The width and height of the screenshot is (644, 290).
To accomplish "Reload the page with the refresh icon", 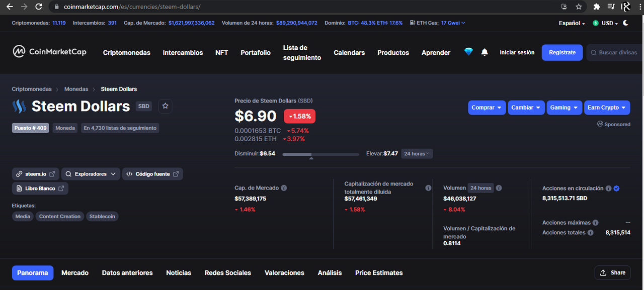I will tap(39, 7).
